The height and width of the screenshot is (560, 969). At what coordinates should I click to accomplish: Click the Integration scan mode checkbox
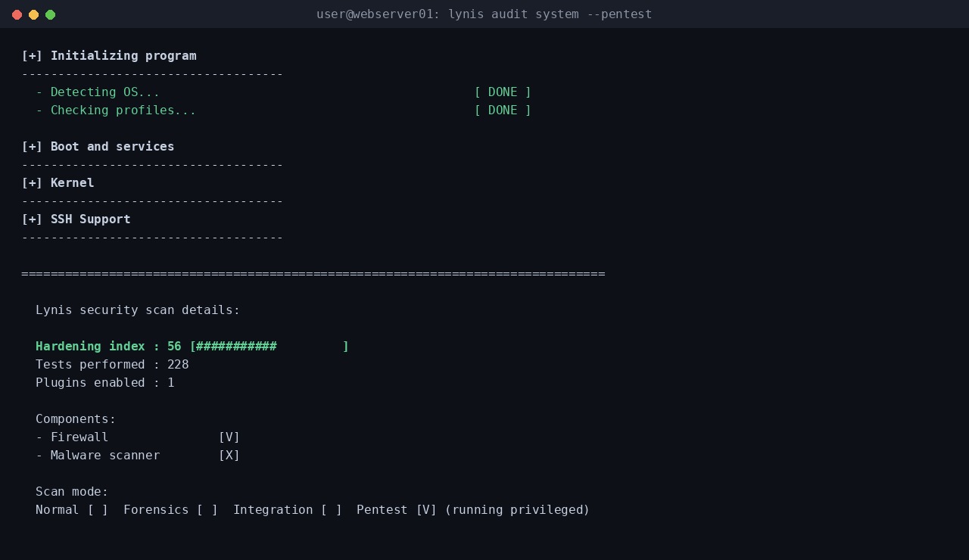332,510
